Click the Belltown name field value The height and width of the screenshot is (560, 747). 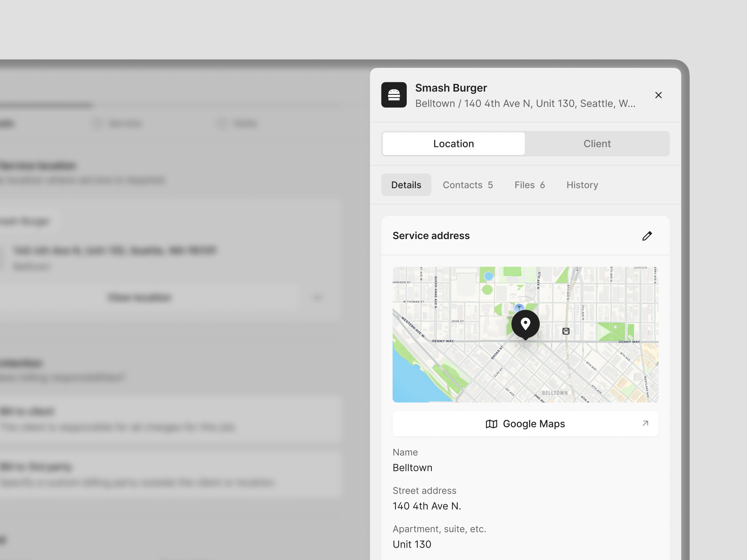click(x=413, y=468)
